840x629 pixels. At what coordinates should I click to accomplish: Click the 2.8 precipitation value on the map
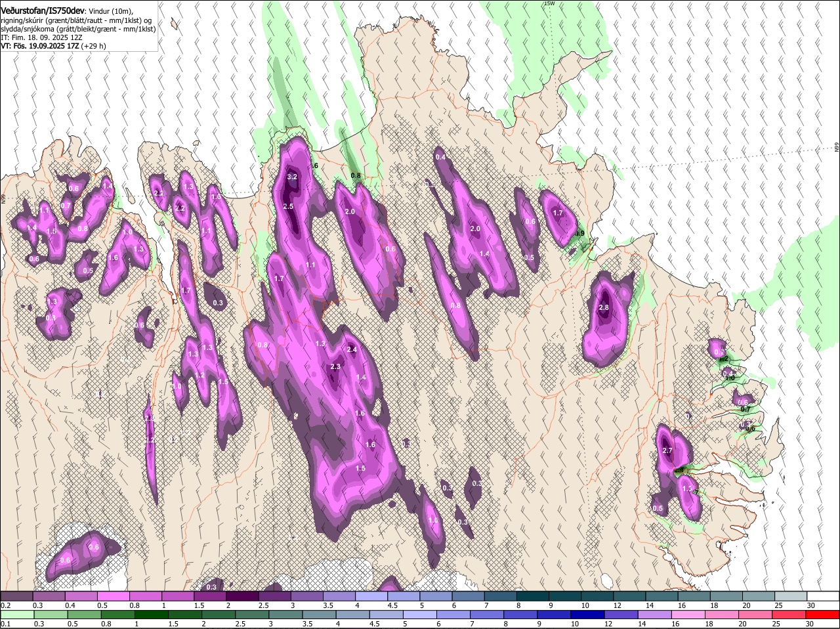click(x=604, y=307)
